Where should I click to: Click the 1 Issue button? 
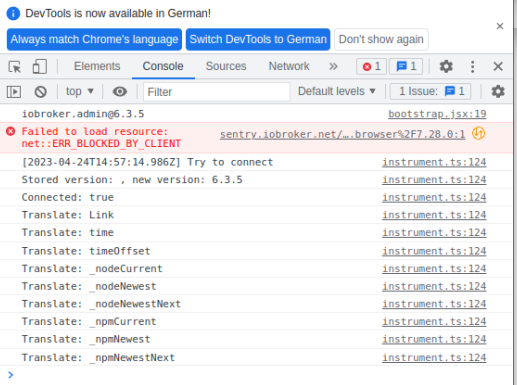[431, 91]
